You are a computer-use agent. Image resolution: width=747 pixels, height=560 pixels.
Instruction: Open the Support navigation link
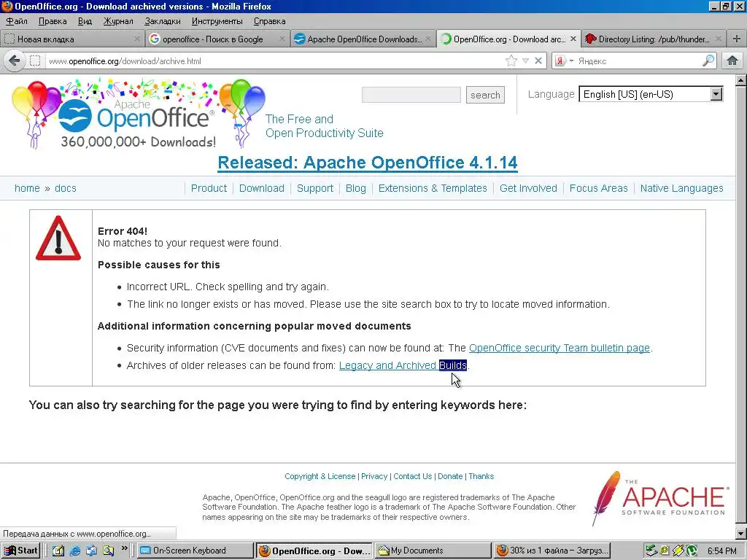tap(315, 188)
